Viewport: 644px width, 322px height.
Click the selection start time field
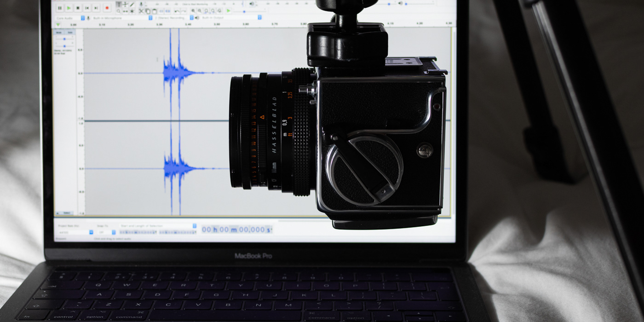(138, 232)
